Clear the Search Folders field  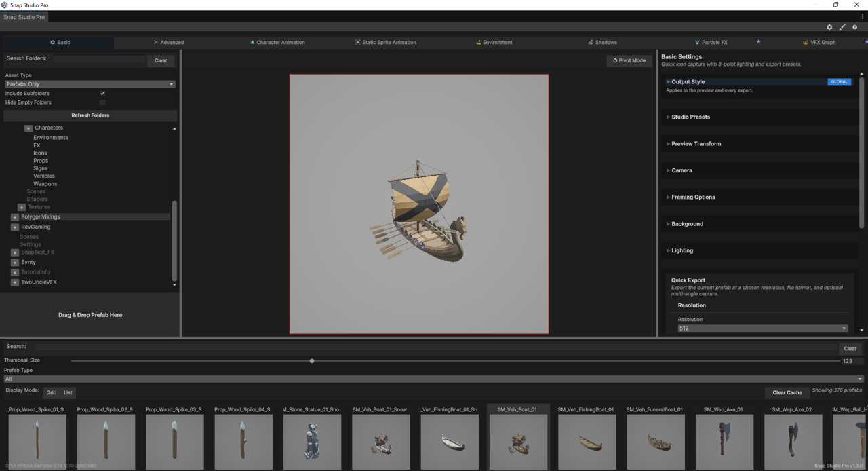click(161, 60)
